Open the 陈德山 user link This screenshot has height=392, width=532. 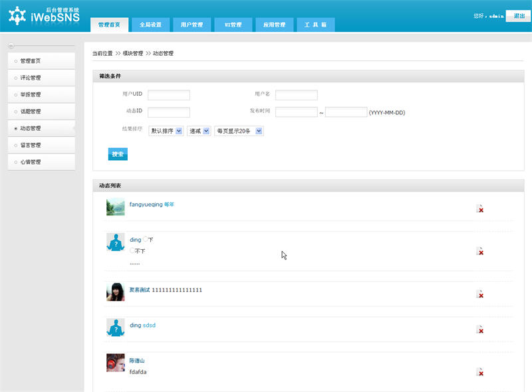coord(137,361)
